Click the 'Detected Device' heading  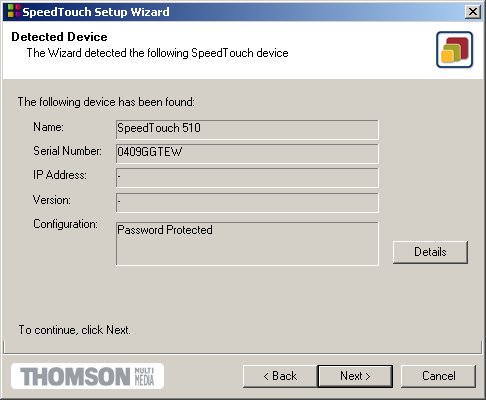point(59,37)
